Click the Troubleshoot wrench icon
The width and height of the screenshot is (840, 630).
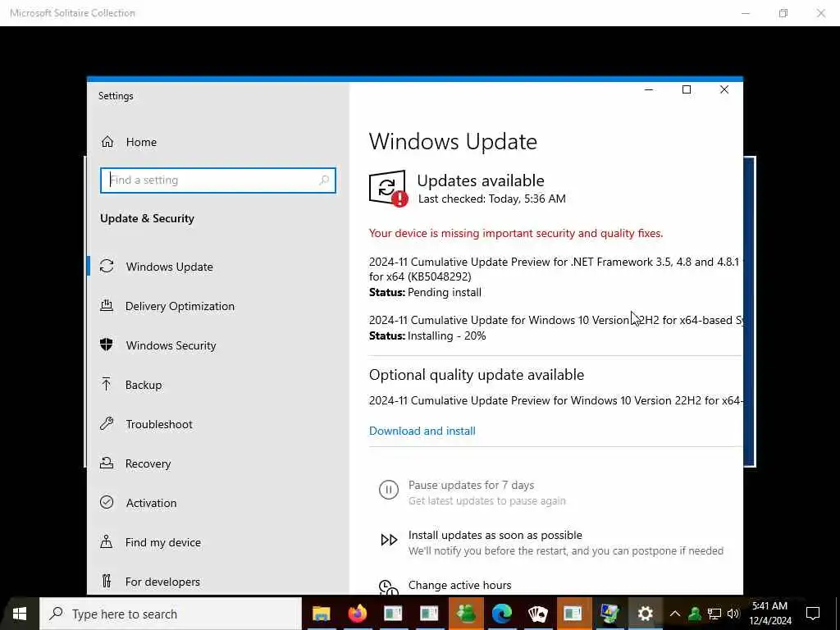pos(107,424)
